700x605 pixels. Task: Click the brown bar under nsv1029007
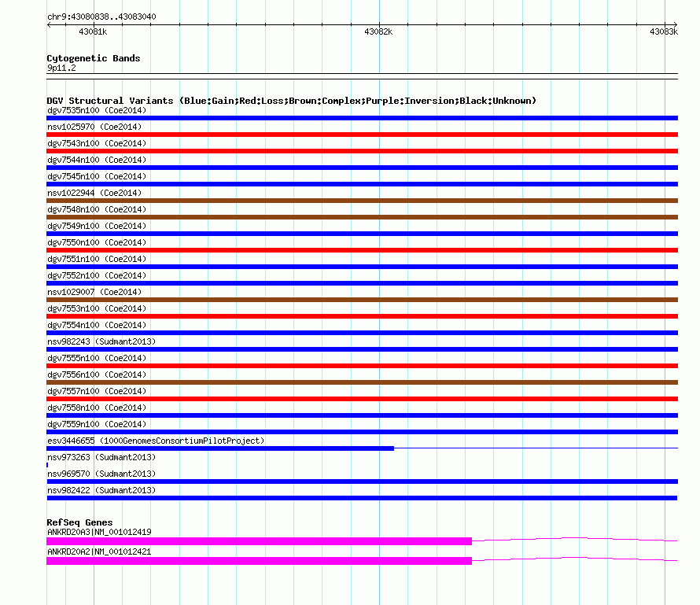point(362,300)
